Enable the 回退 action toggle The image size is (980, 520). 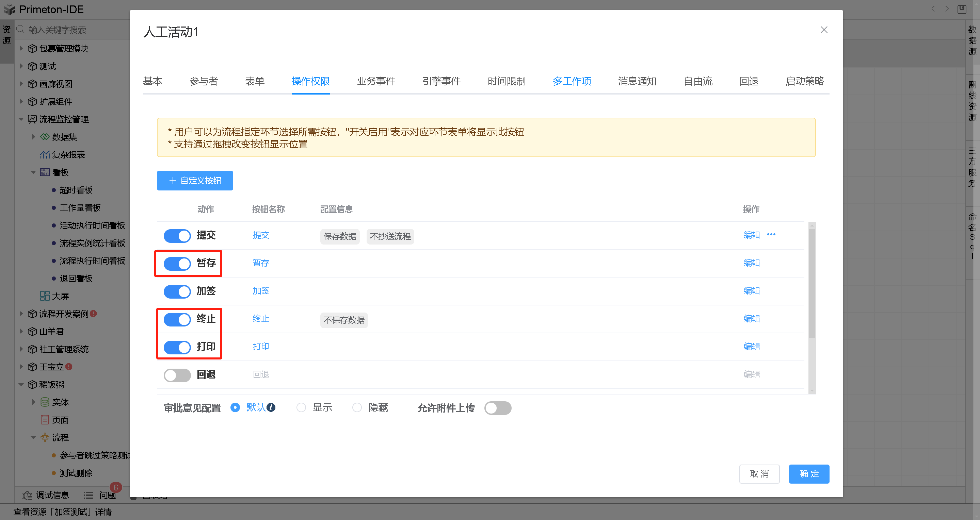tap(177, 375)
